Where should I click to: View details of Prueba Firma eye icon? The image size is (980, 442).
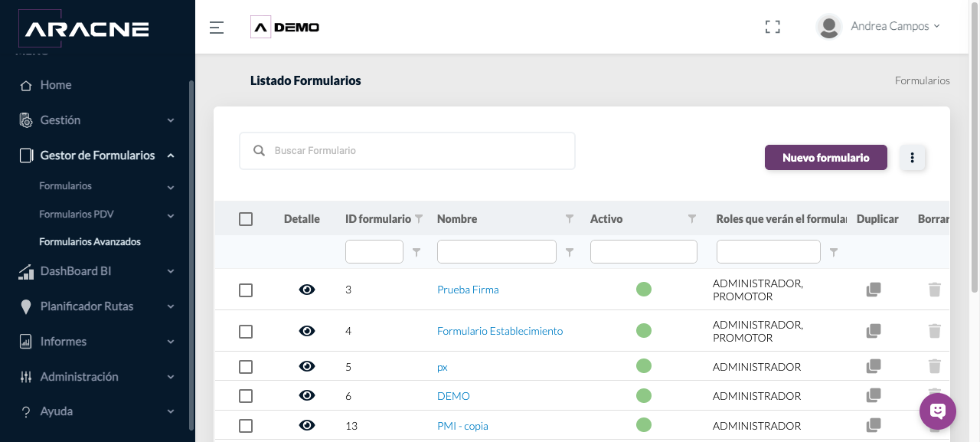tap(307, 290)
